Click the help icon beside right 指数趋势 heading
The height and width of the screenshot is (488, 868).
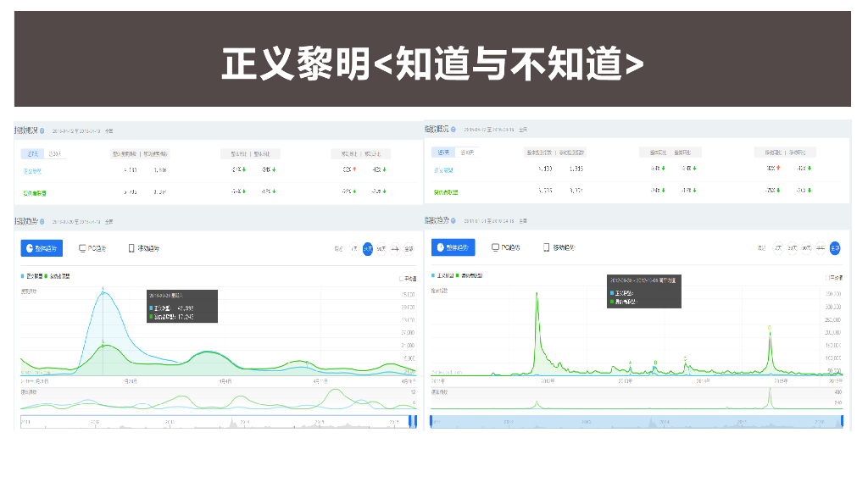[453, 220]
